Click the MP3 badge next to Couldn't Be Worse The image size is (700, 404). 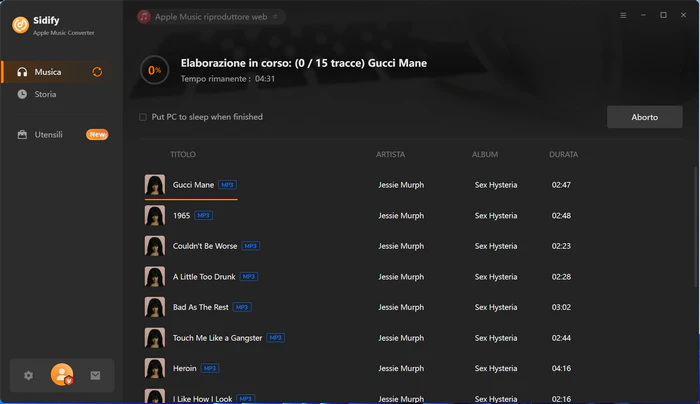pyautogui.click(x=250, y=246)
